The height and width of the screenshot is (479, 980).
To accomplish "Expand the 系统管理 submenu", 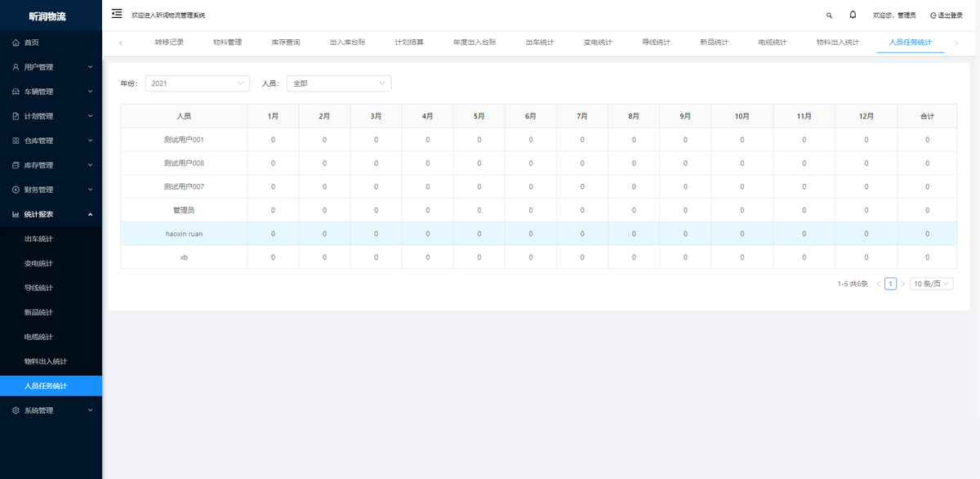I will tap(51, 410).
